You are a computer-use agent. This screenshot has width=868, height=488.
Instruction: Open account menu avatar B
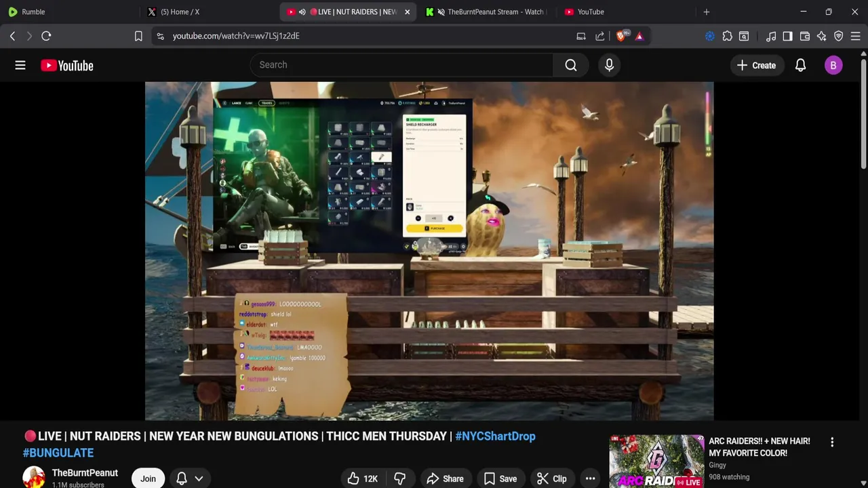click(x=833, y=65)
